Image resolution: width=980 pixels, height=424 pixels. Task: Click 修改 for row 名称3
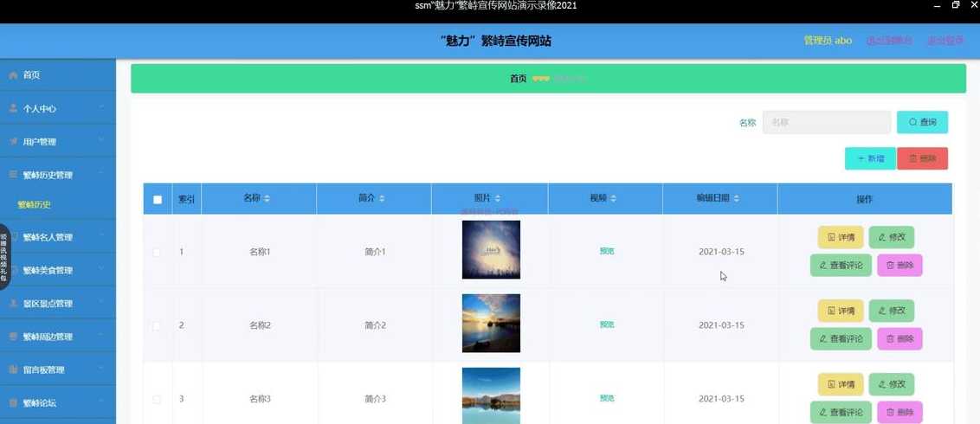pos(891,384)
